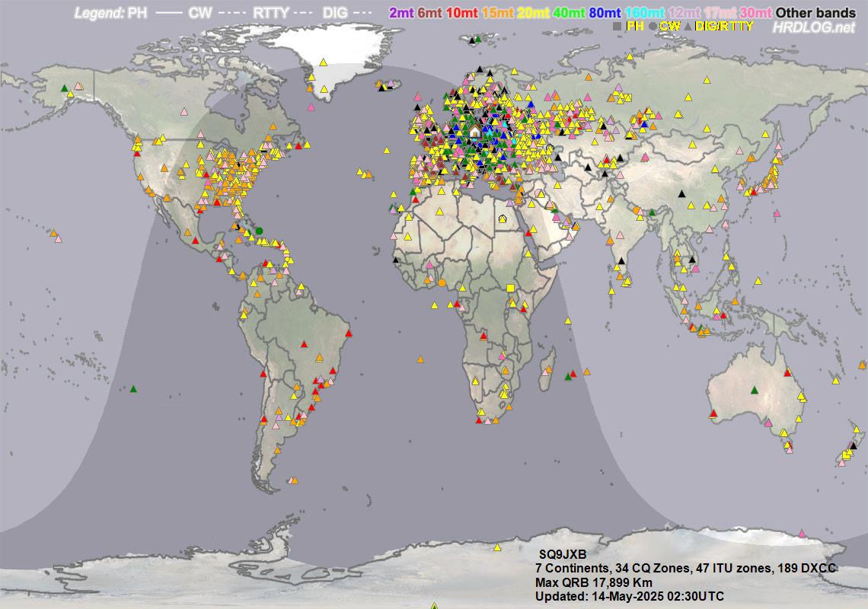
Task: Click the SQ9JXB callsign text
Action: click(x=562, y=556)
